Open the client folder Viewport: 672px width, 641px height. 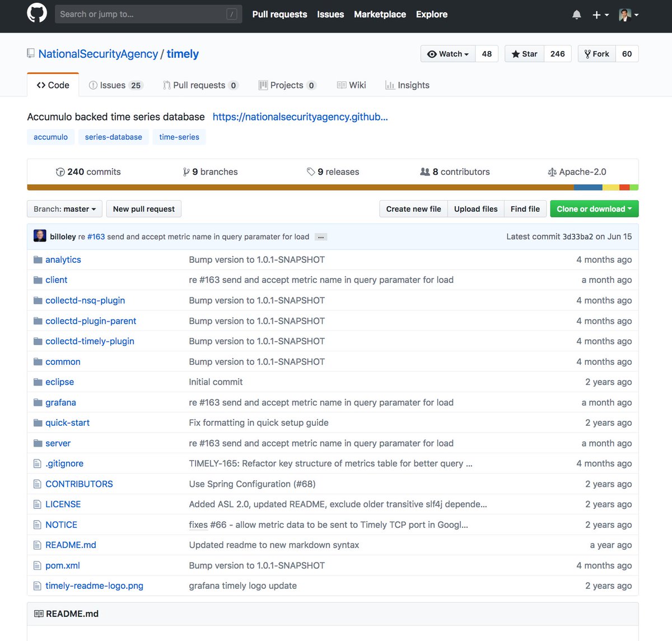[x=56, y=280]
